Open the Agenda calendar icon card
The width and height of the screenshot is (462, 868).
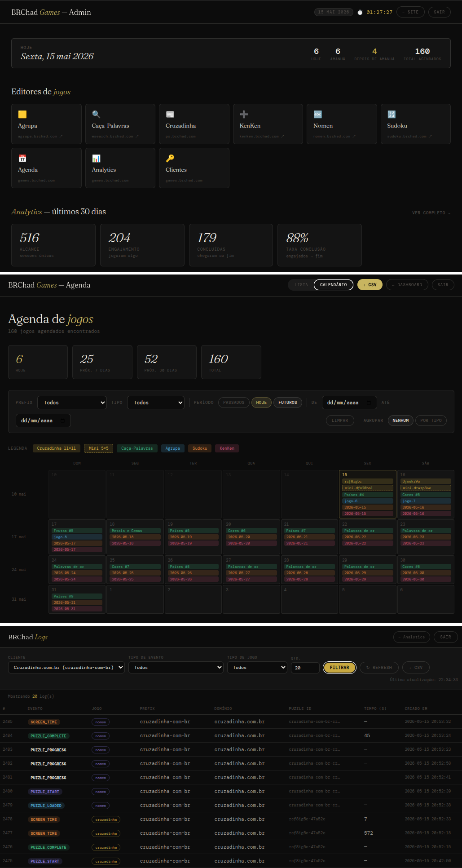(46, 168)
